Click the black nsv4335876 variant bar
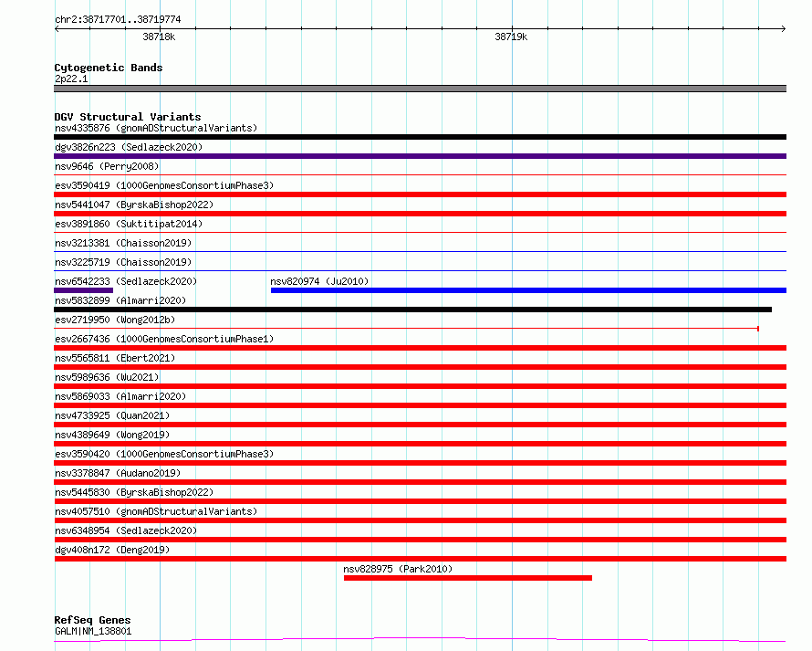Screen dimensions: 812x651 420,137
